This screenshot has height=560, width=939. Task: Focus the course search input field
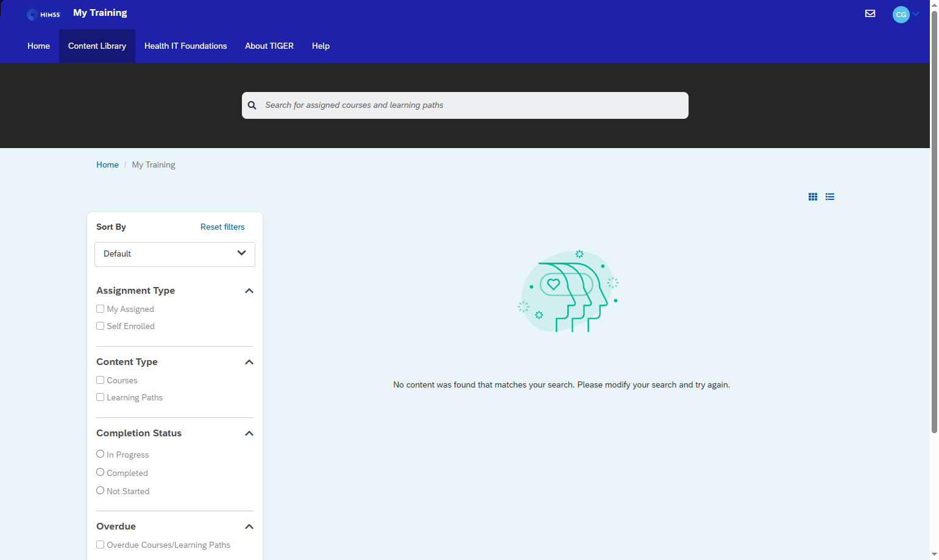click(465, 105)
